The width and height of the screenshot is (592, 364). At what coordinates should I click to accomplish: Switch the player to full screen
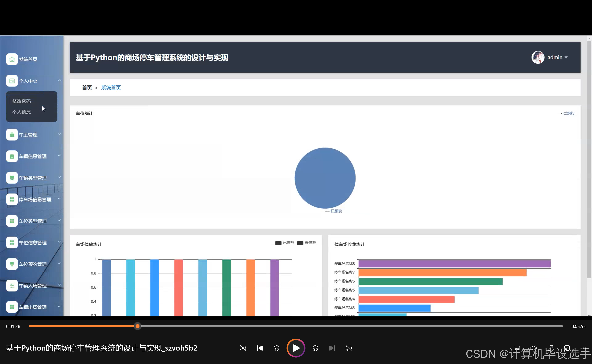550,348
